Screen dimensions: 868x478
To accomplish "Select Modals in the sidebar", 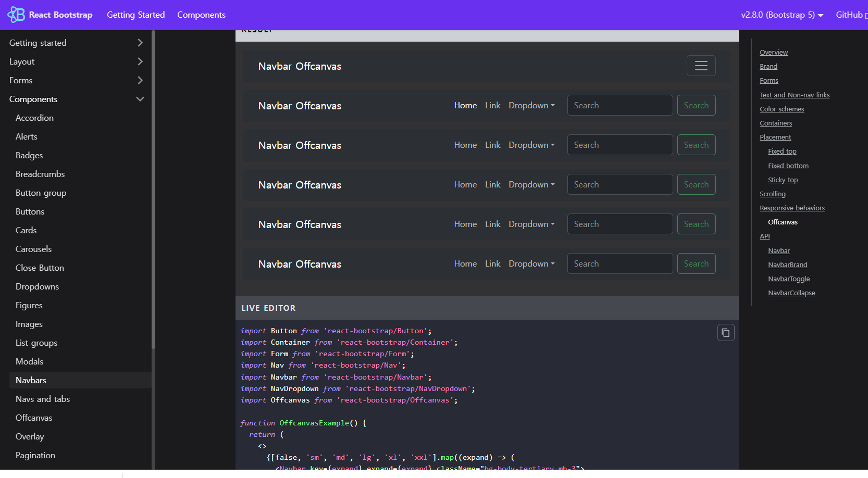I will pyautogui.click(x=29, y=361).
